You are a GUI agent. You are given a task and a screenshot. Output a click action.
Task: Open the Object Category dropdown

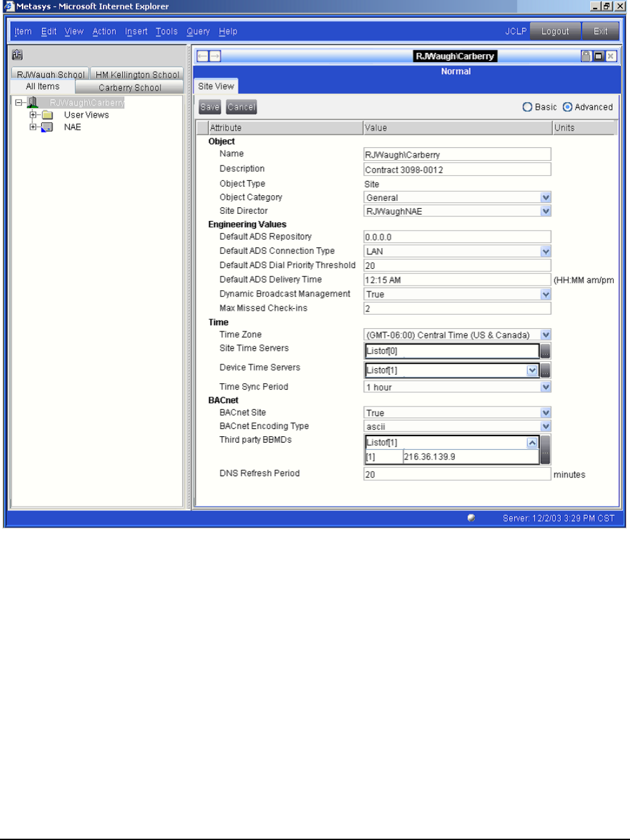pos(546,198)
